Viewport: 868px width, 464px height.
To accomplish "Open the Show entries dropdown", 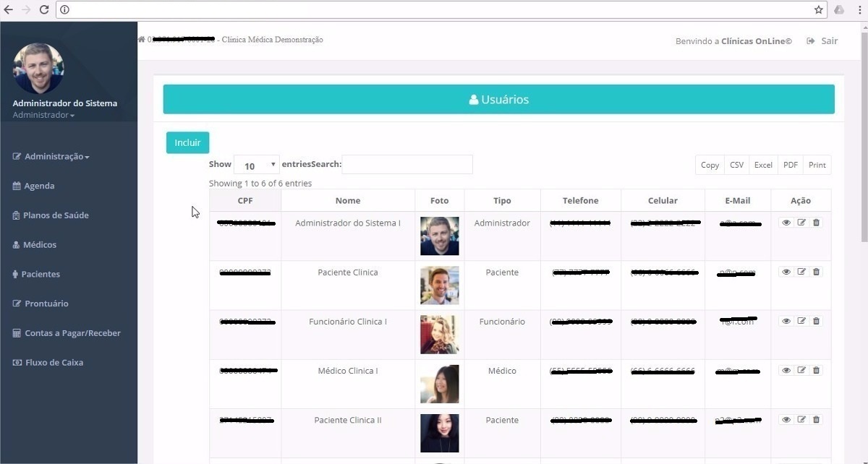I will tap(256, 165).
